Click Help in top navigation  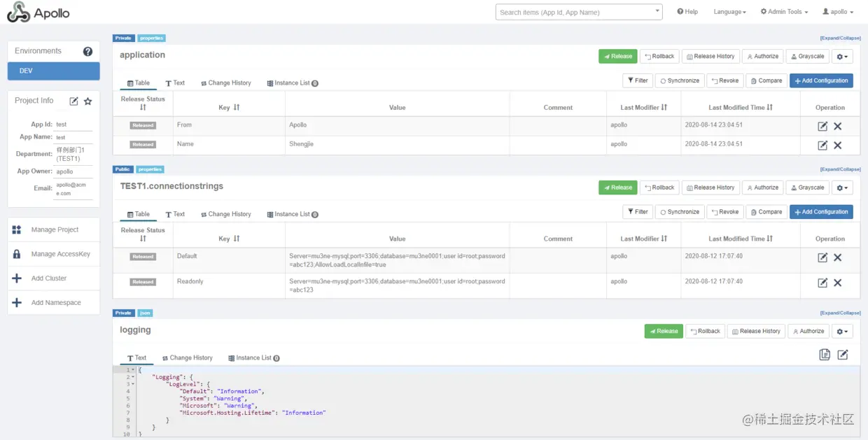coord(687,12)
